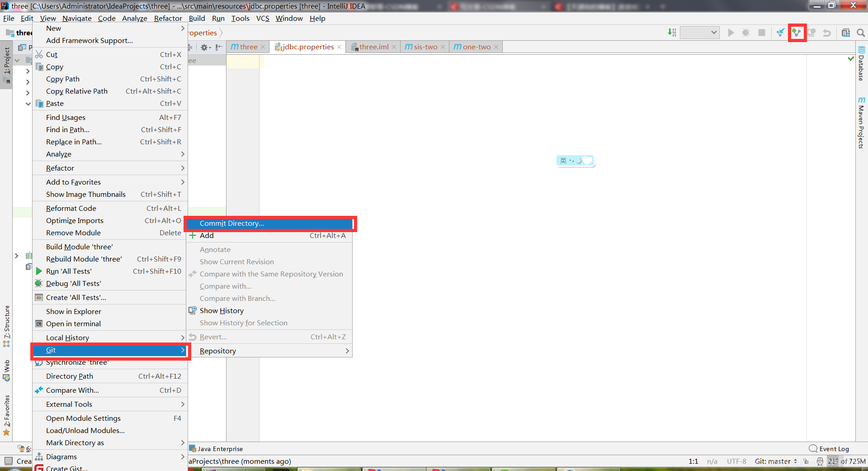Click the Hector inspector status bar icon
The height and width of the screenshot is (471, 868).
point(820,461)
